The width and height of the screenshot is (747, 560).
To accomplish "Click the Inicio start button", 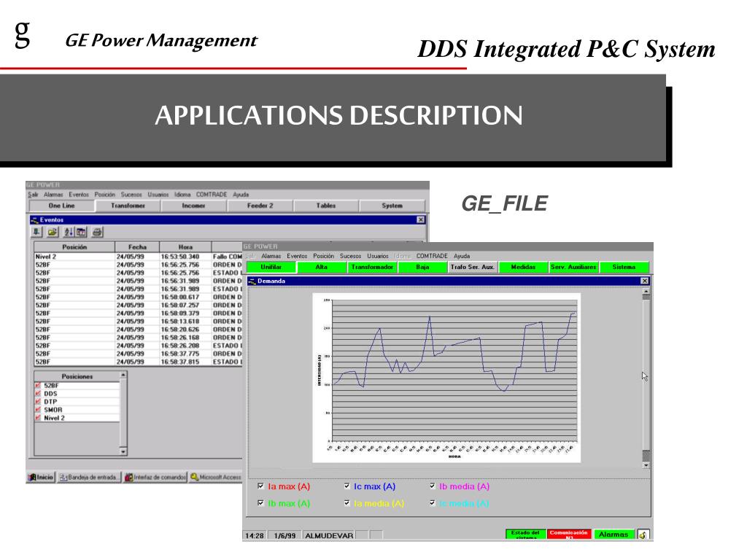I will [x=41, y=477].
